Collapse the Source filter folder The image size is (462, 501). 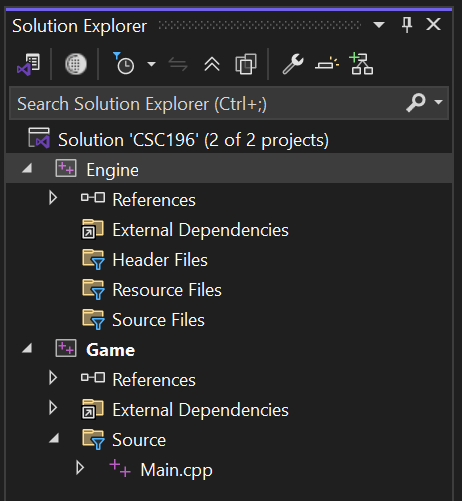(x=54, y=438)
